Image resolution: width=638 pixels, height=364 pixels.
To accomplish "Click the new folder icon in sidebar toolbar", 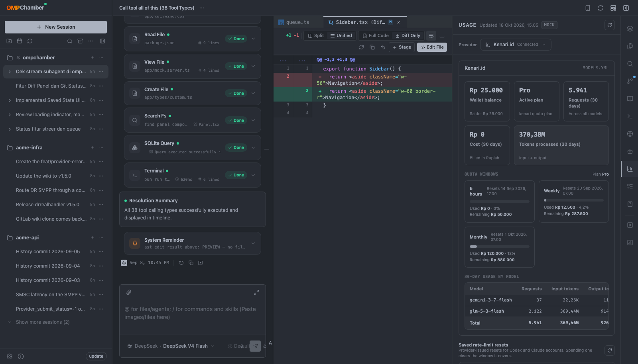I will point(9,41).
